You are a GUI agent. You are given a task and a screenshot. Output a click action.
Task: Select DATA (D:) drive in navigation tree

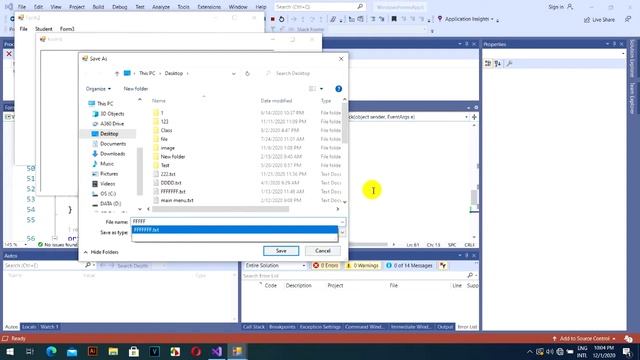110,204
